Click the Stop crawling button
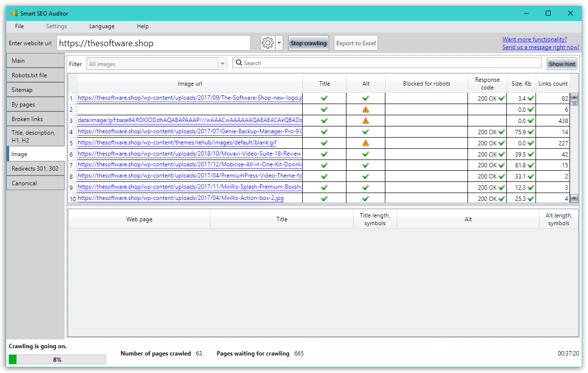The height and width of the screenshot is (373, 588). [308, 43]
